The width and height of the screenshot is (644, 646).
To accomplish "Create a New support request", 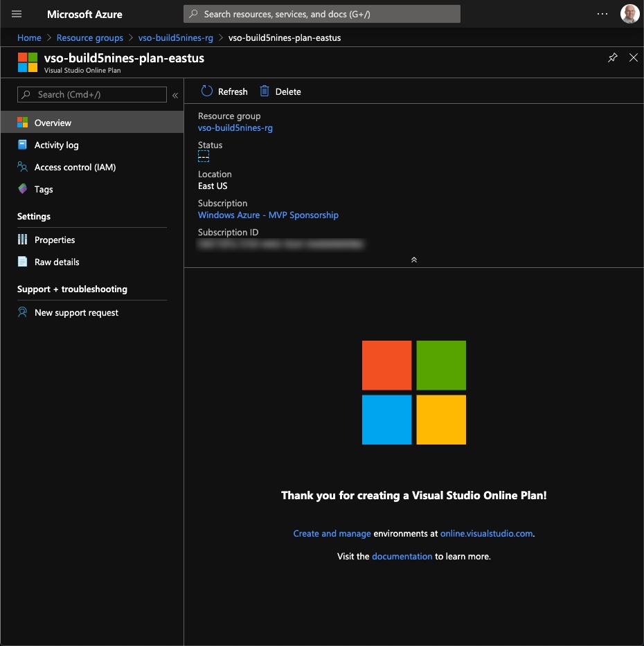I will click(x=76, y=312).
